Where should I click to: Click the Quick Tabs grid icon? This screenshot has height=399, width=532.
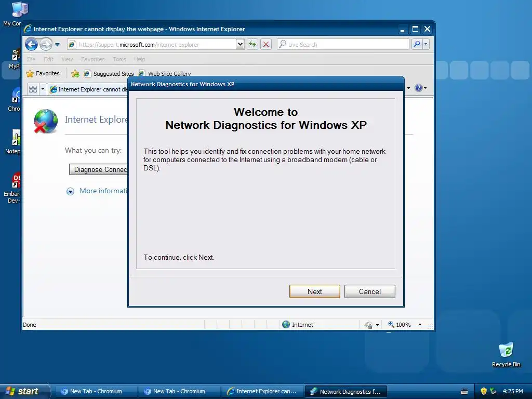click(x=33, y=89)
